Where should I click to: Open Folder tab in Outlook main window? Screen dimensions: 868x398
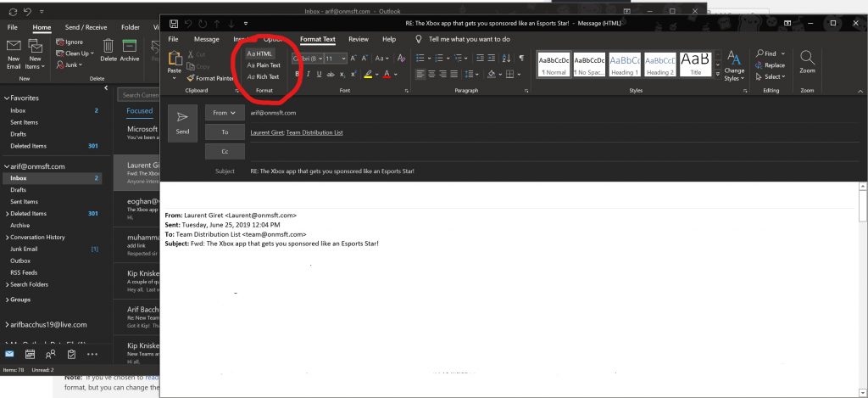[131, 27]
